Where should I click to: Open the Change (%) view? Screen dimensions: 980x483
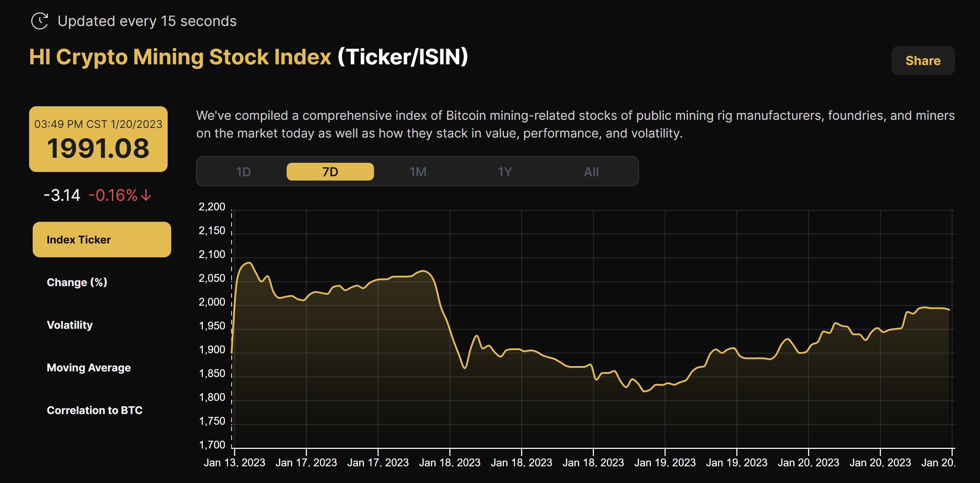pos(77,282)
